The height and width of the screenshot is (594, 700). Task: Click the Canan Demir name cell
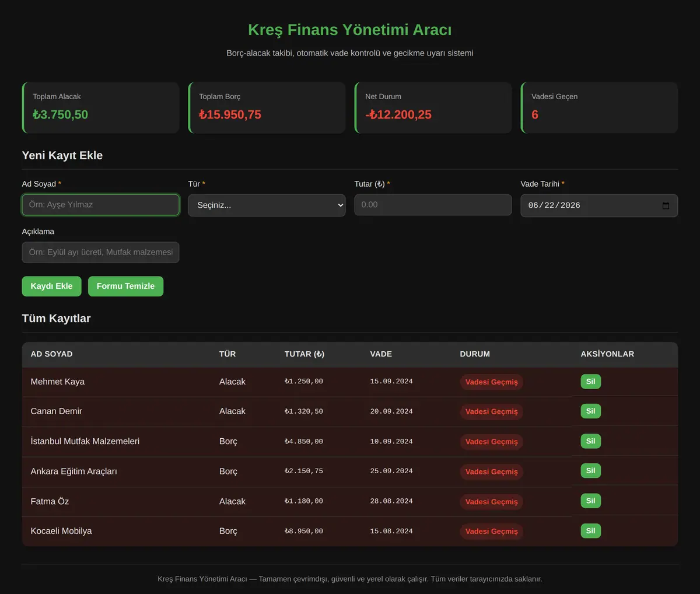pyautogui.click(x=56, y=411)
